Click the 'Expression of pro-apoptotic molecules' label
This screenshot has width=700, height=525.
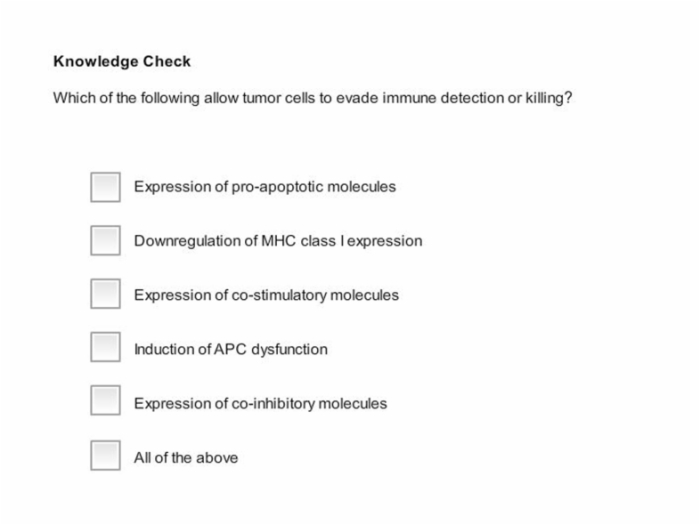pos(265,187)
